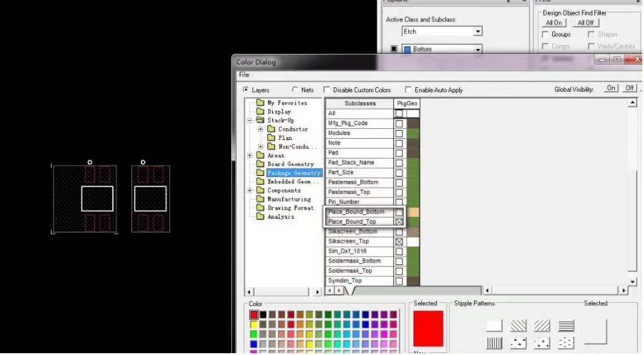Choose the right-leaning diagonal hatch stipple pattern
The image size is (644, 355).
542,325
